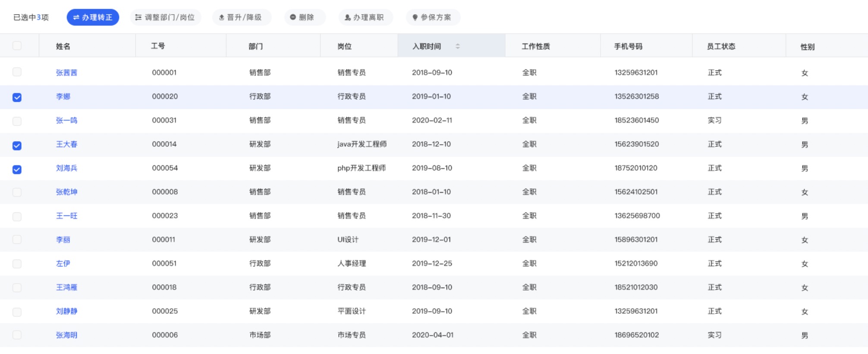Image resolution: width=868 pixels, height=354 pixels.
Task: Click hire date 2020-04-01
Action: pos(433,335)
